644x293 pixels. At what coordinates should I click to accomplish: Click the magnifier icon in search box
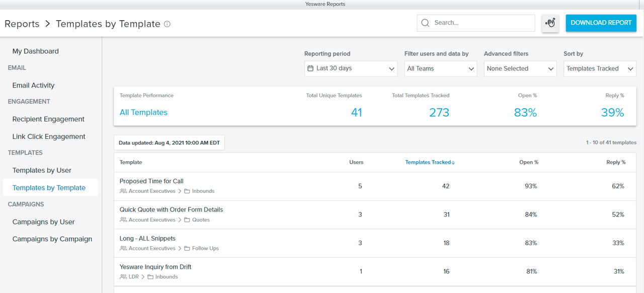click(x=426, y=23)
